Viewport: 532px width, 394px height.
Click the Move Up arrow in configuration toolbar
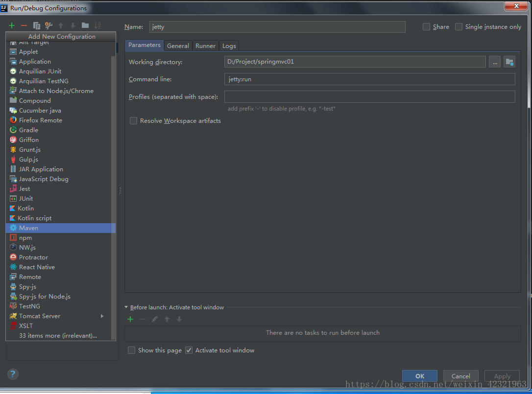pos(61,25)
